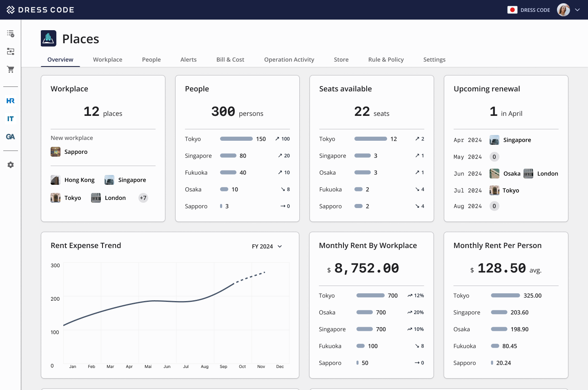Click the Places building icon
Screen dimensions: 588x390
[48, 38]
